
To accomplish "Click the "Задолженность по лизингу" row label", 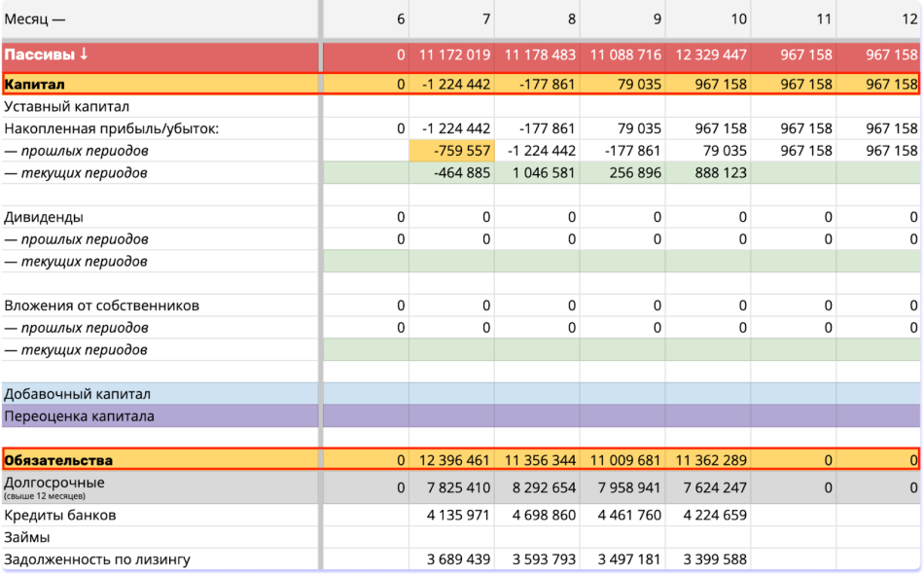I will tap(97, 559).
